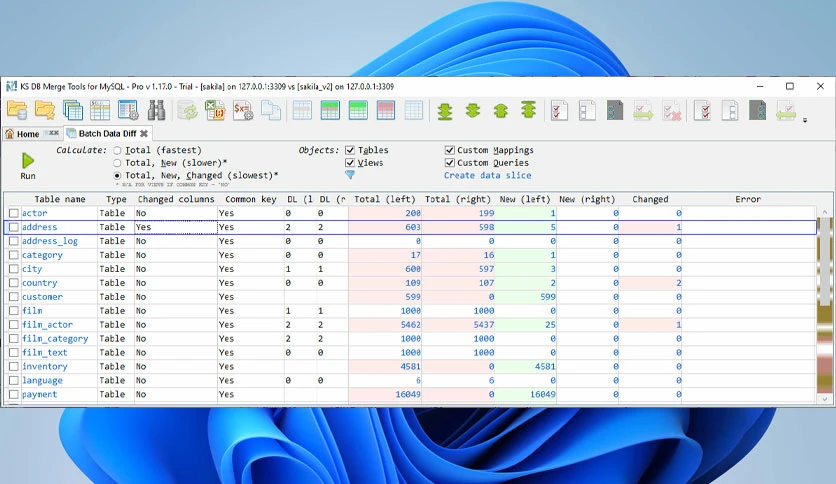Check the checkbox for the payment row
Viewport: 836px width, 484px height.
coord(13,394)
